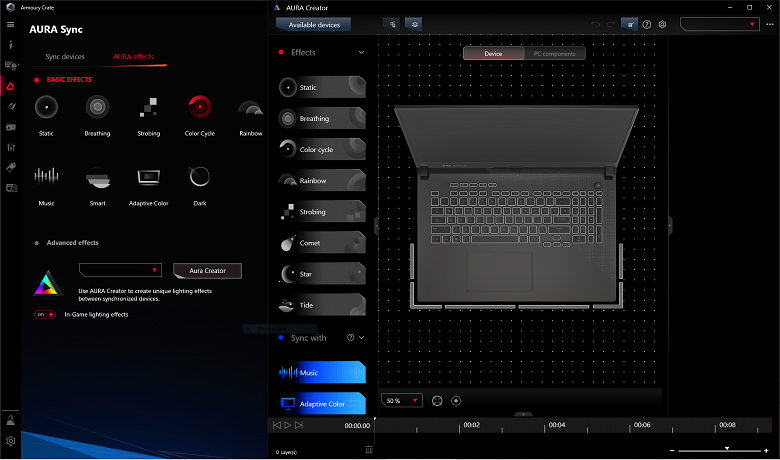The width and height of the screenshot is (780, 460).
Task: Expand the timeline handle above ruler
Action: point(523,414)
